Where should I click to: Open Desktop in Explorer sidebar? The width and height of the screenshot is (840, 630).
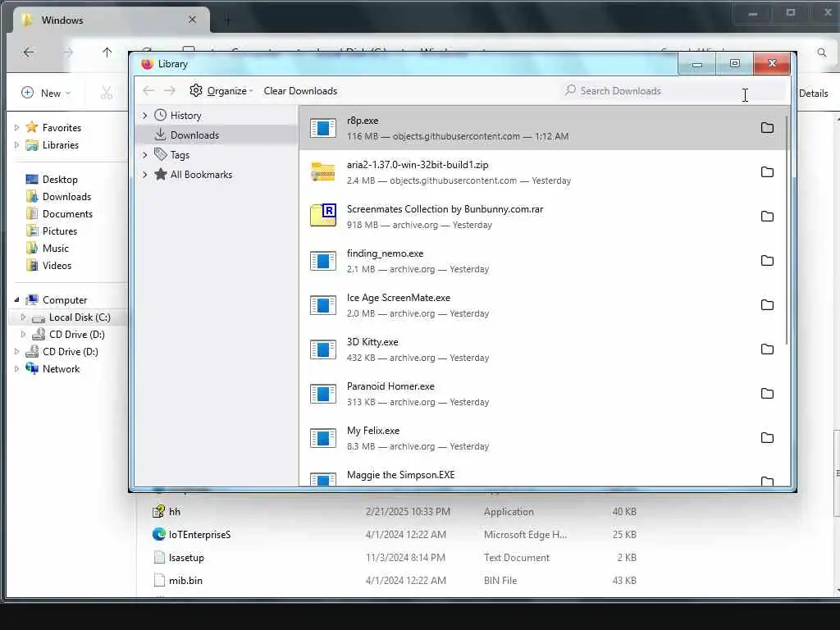[60, 180]
